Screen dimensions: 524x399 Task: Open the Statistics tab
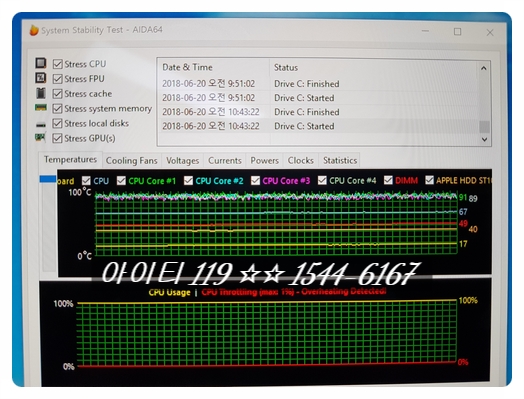(340, 160)
